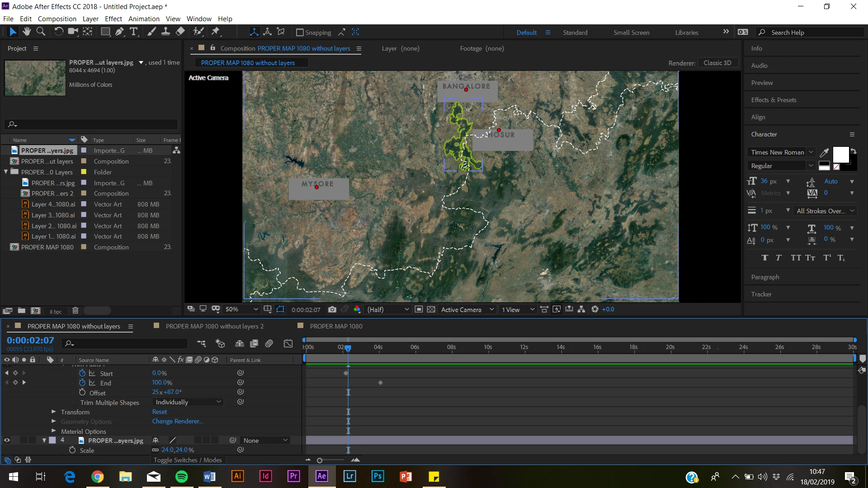Viewport: 868px width, 488px height.
Task: Hide layer 4 with eye toggle
Action: pos(7,440)
